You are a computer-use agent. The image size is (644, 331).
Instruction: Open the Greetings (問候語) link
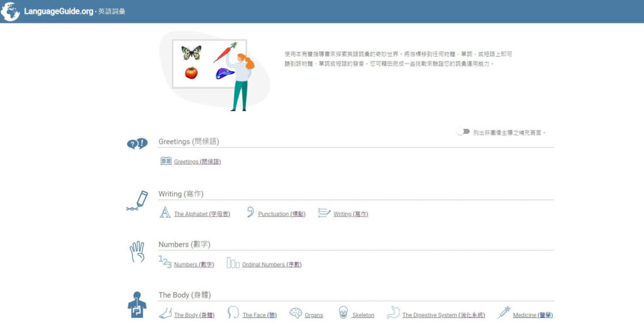pyautogui.click(x=197, y=162)
